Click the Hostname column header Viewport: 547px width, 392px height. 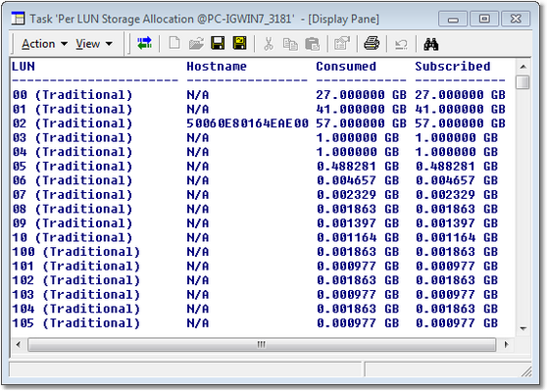point(217,67)
